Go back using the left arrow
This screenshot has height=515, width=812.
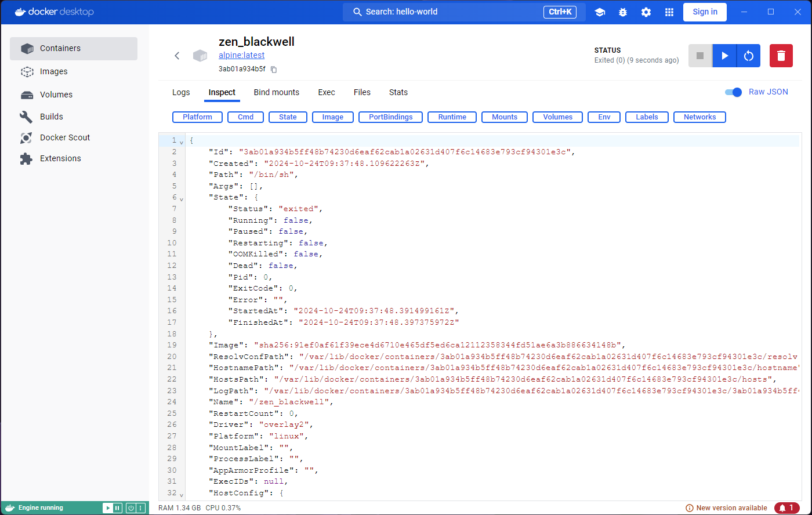[177, 56]
